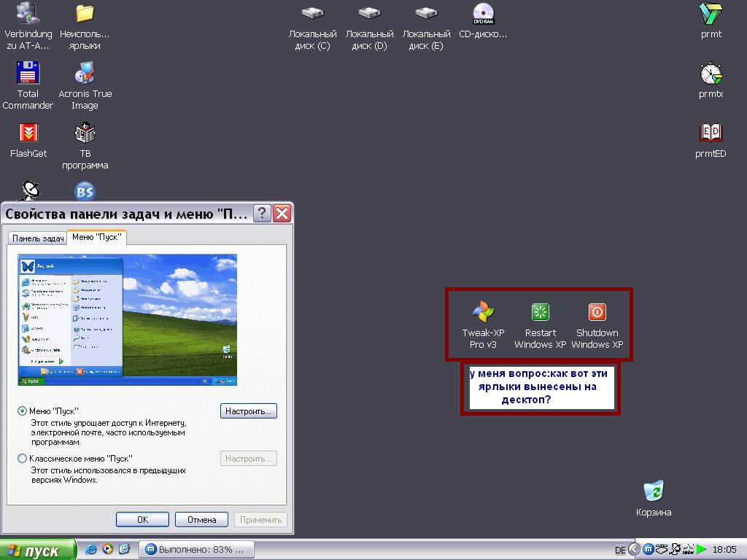Select the Verbindung zu AT-A... connection icon
747x560 pixels.
coord(28,26)
